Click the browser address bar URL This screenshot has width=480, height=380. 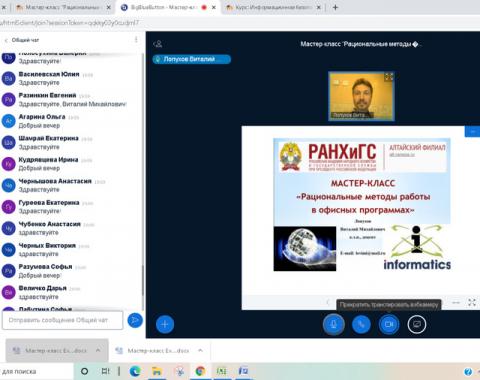(x=69, y=23)
